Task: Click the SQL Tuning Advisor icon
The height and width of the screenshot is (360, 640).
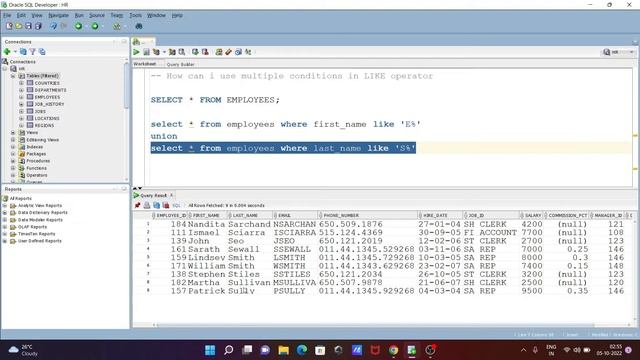Action: 182,52
